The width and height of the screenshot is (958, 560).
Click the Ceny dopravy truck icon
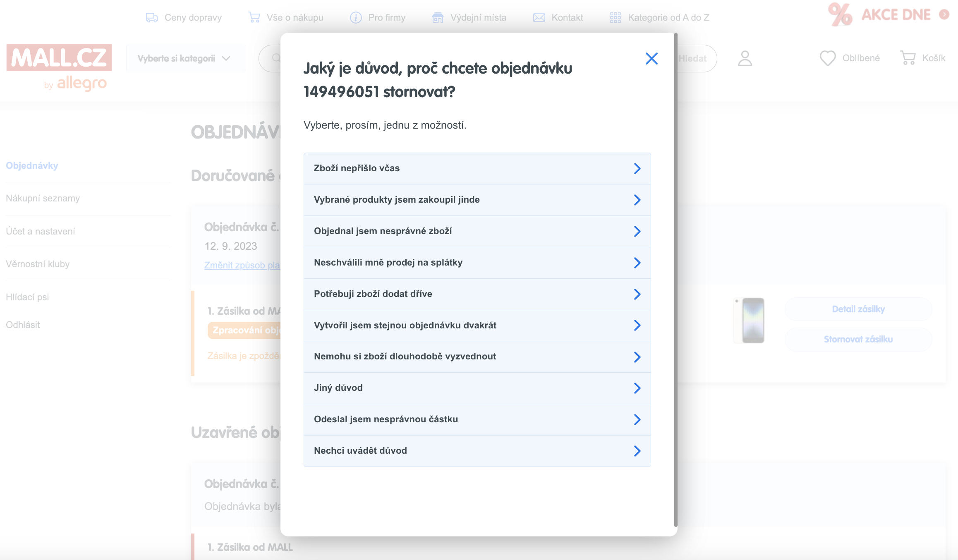point(152,18)
